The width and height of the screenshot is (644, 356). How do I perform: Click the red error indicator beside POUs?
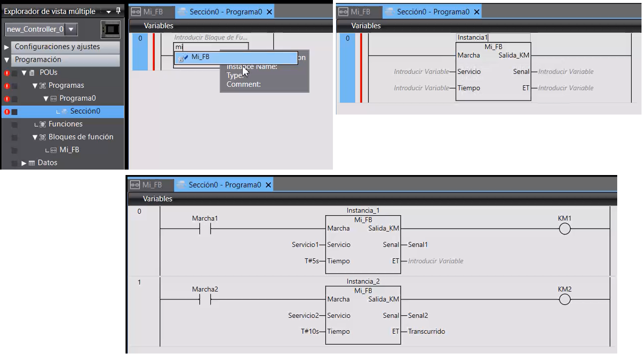pyautogui.click(x=6, y=72)
